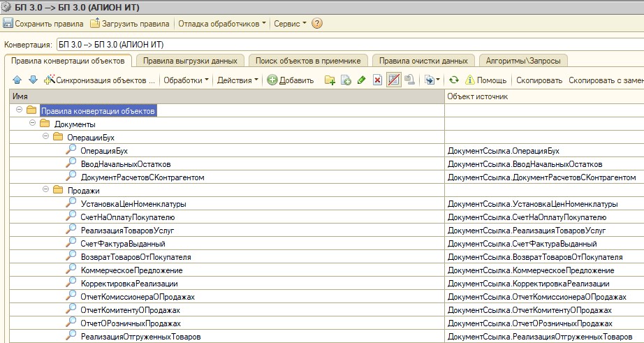The height and width of the screenshot is (343, 644).
Task: Switch to Поиск объектов в приемнике tab
Action: pyautogui.click(x=308, y=61)
